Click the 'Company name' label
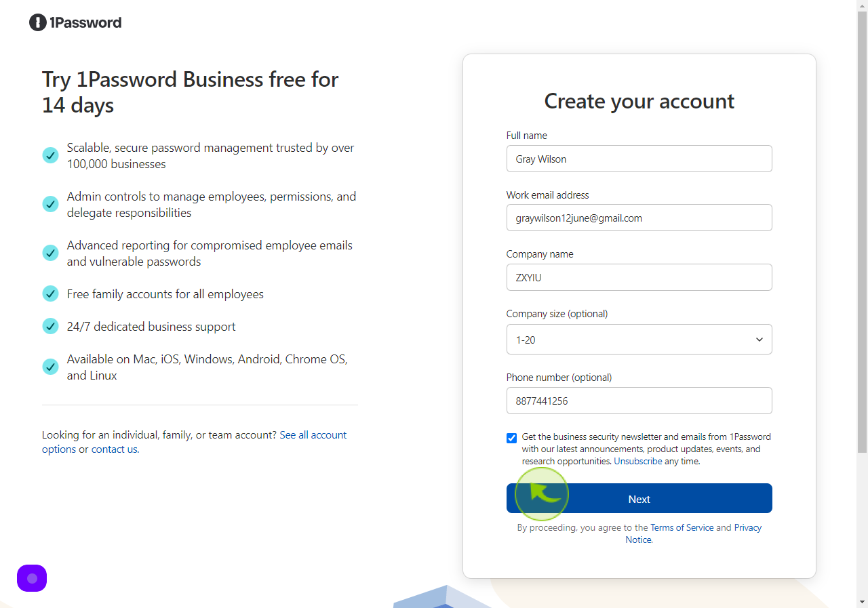 [x=540, y=254]
